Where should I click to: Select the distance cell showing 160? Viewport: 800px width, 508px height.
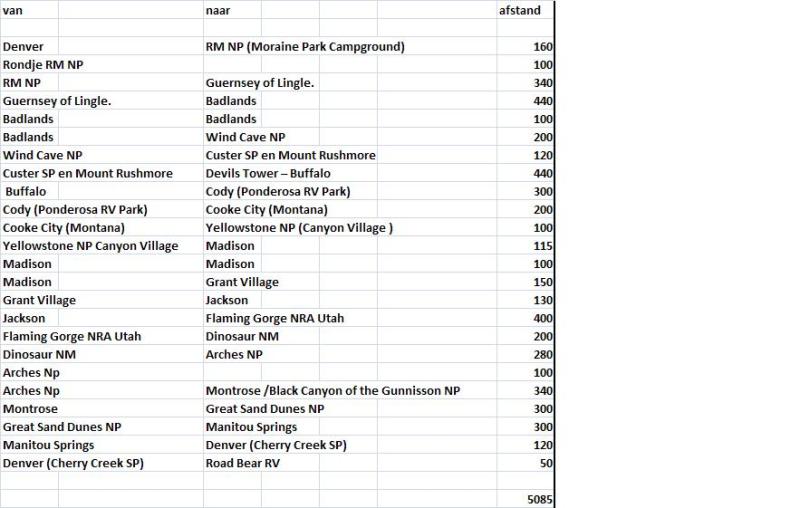pyautogui.click(x=543, y=47)
